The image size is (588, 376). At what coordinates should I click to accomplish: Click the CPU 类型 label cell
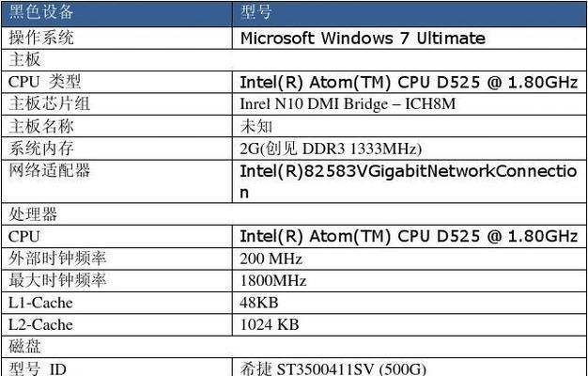click(116, 82)
